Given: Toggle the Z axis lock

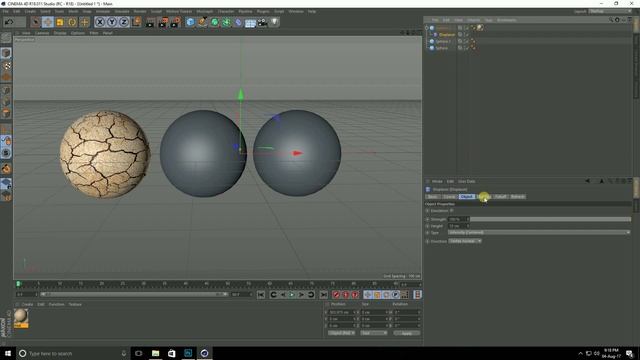Looking at the screenshot, I should click(x=124, y=22).
